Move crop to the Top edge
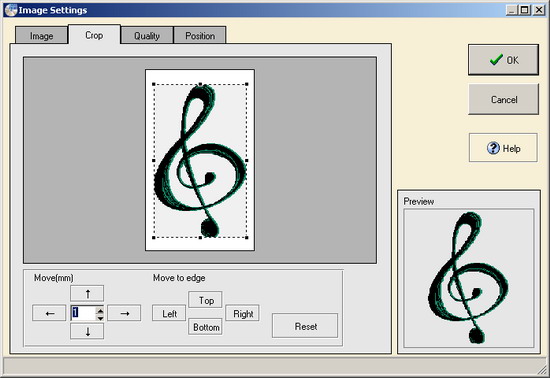 click(x=206, y=300)
